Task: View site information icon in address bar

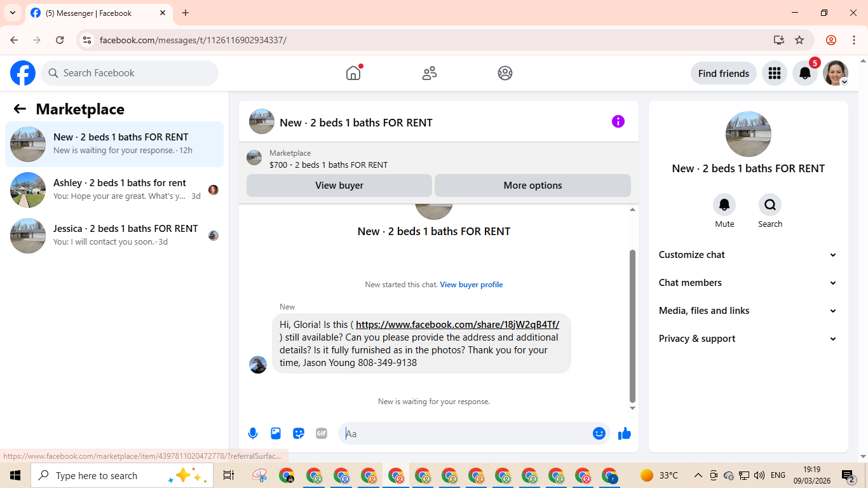Action: coord(87,40)
